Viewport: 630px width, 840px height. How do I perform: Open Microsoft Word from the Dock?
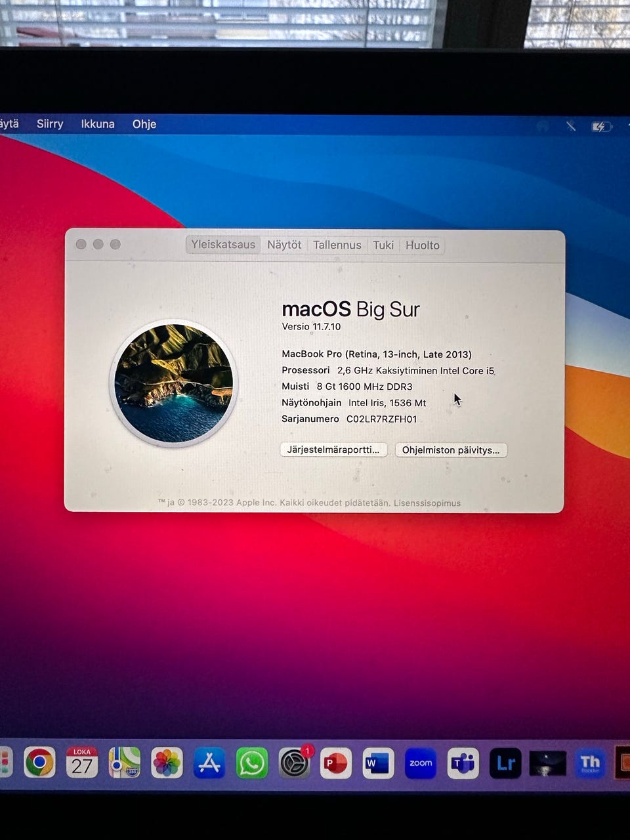378,763
